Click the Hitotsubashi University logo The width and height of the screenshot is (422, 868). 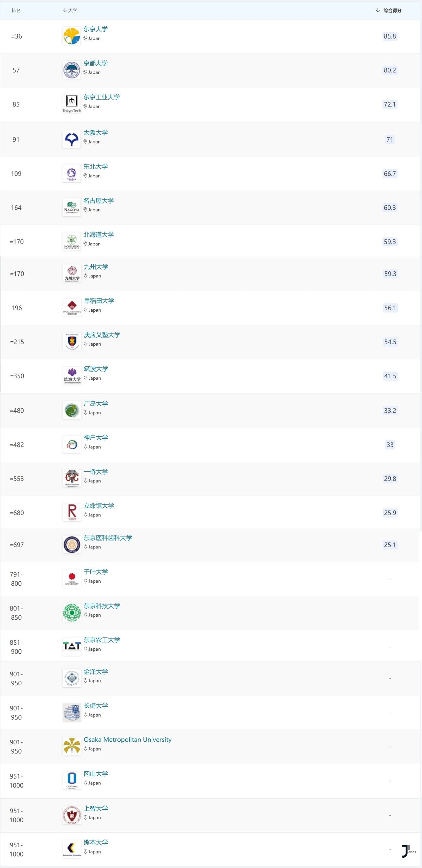pyautogui.click(x=72, y=478)
